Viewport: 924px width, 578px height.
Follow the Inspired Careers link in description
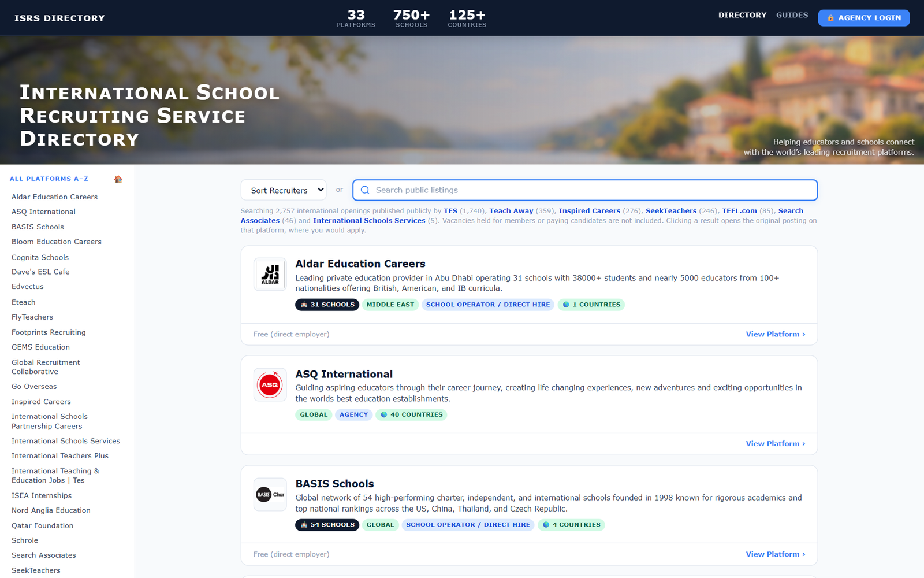coord(589,211)
